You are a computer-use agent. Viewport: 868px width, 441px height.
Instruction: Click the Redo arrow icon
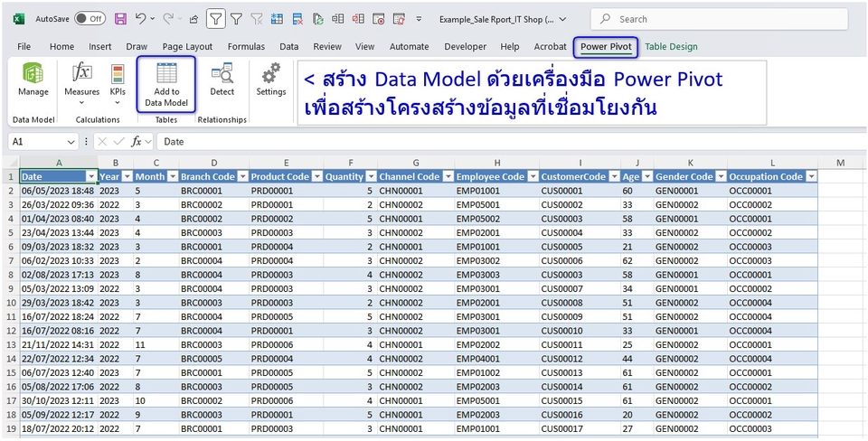tap(168, 19)
